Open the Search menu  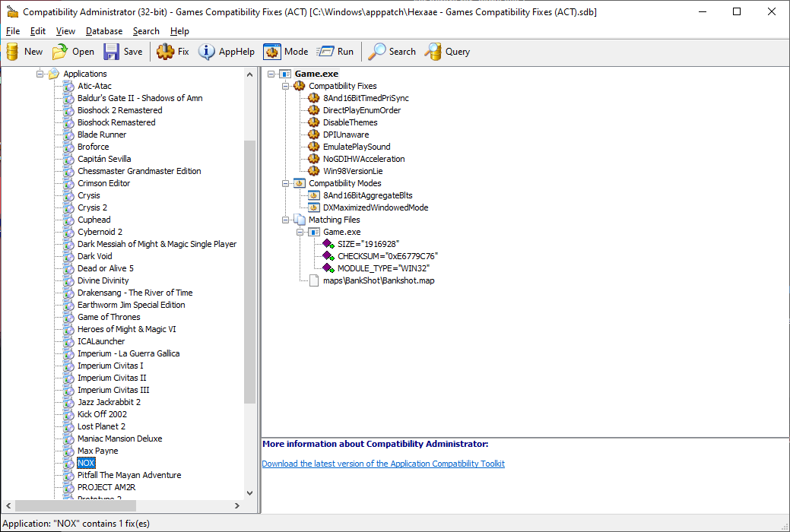point(146,31)
